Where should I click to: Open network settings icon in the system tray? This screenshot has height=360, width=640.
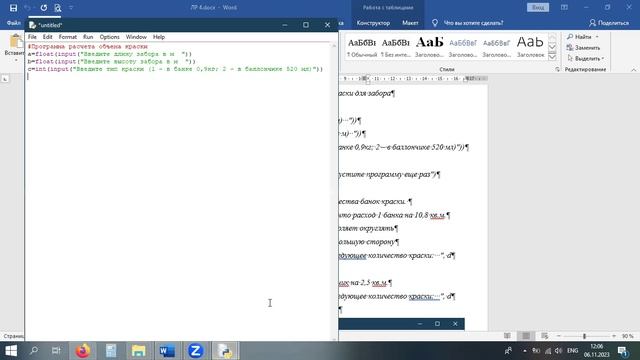click(548, 351)
